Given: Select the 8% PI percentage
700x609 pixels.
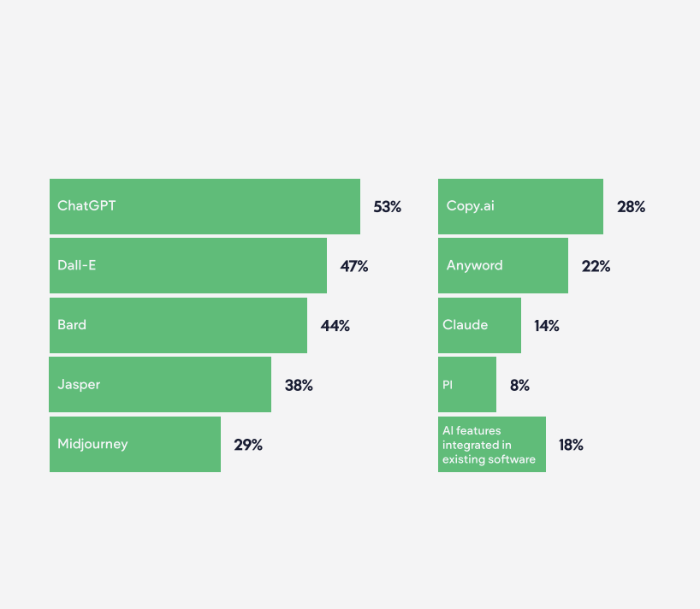Looking at the screenshot, I should 519,386.
